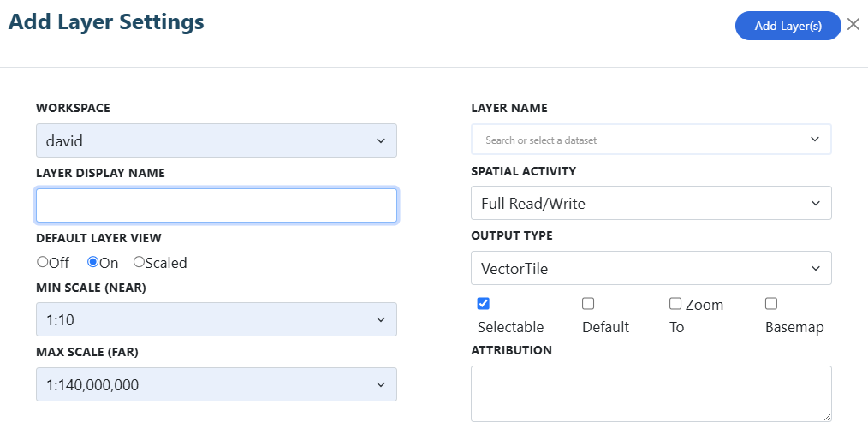
Task: Expand the Output Type VectorTile dropdown
Action: (x=651, y=269)
